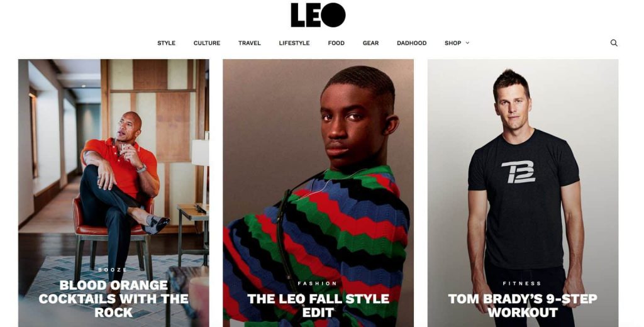
Task: Read The Leo Fall Style Edit article
Action: [318, 306]
